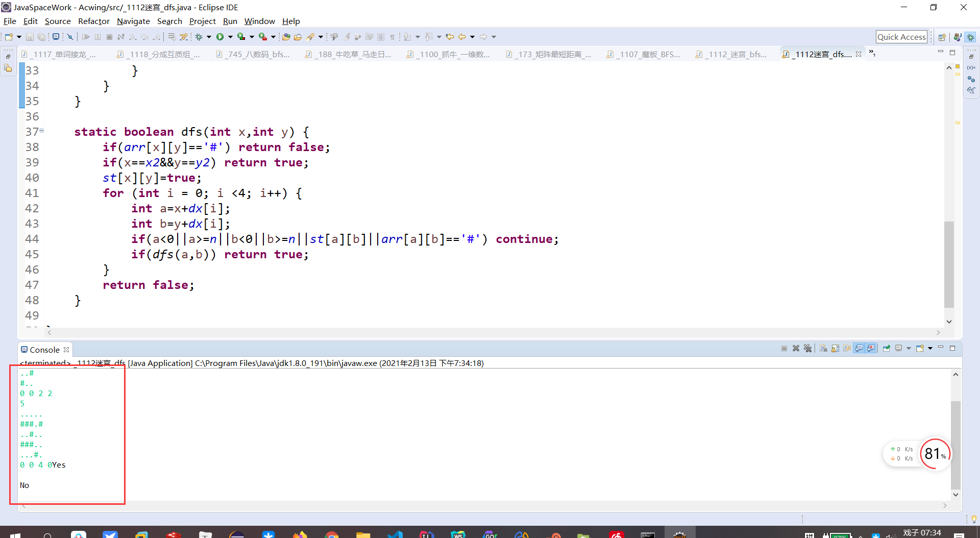Select the Search flashlight icon
The height and width of the screenshot is (538, 980).
click(311, 37)
